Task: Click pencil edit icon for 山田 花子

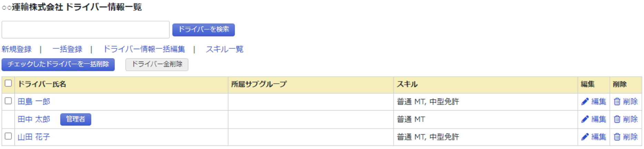Action: coord(585,137)
